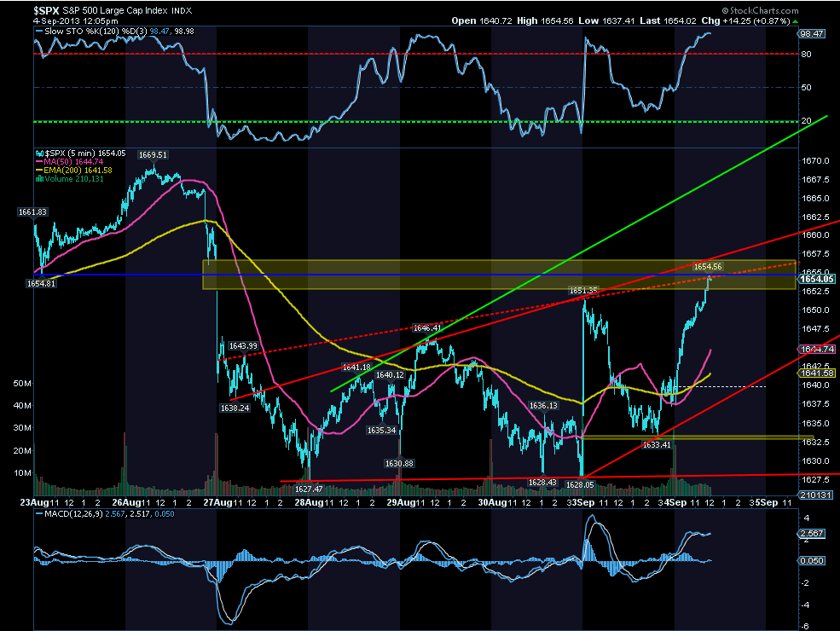This screenshot has width=840, height=631.
Task: Click the 1644.74 moving average tag on price axis
Action: coord(817,350)
